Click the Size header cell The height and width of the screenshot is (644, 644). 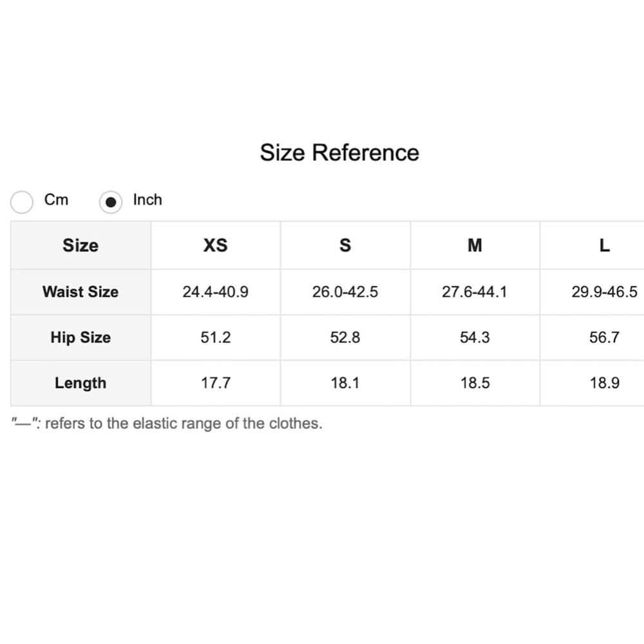(x=80, y=245)
